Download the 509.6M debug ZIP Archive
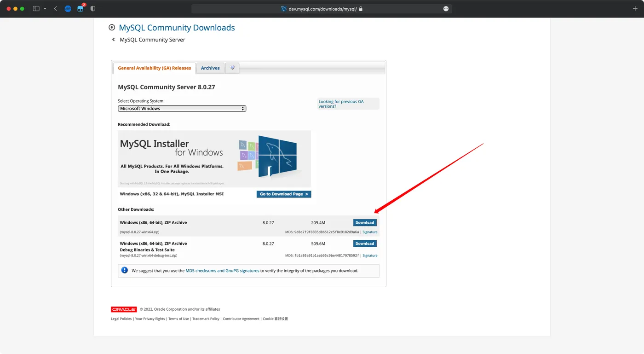The height and width of the screenshot is (354, 644). tap(365, 244)
